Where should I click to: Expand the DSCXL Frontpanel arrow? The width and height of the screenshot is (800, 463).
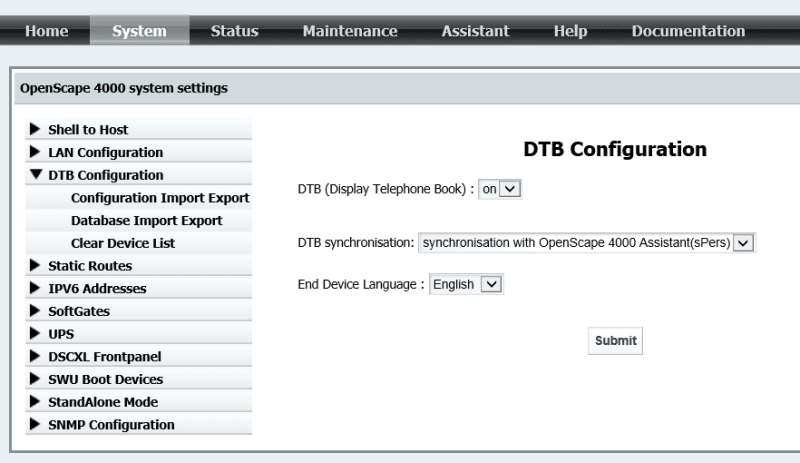[x=35, y=356]
